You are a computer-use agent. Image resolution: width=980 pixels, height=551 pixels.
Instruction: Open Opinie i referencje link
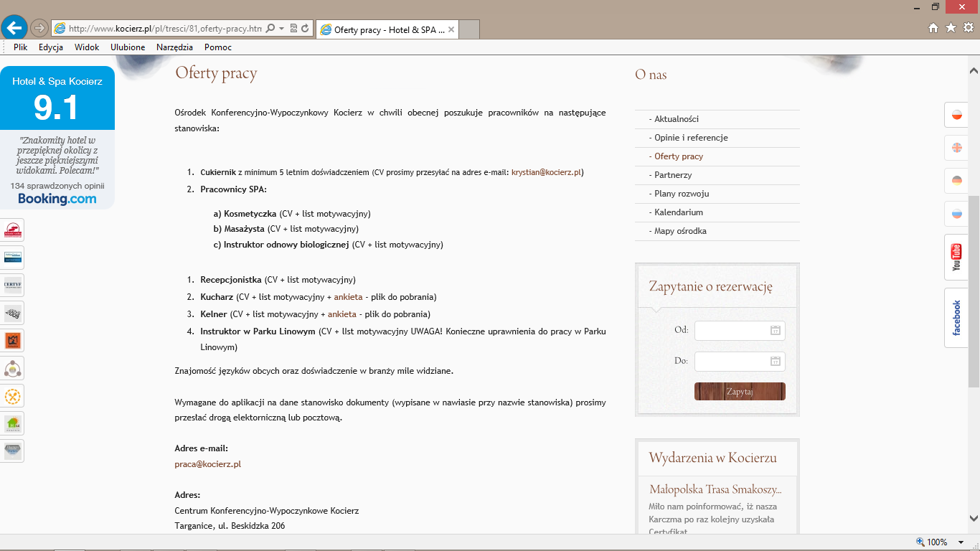(692, 138)
